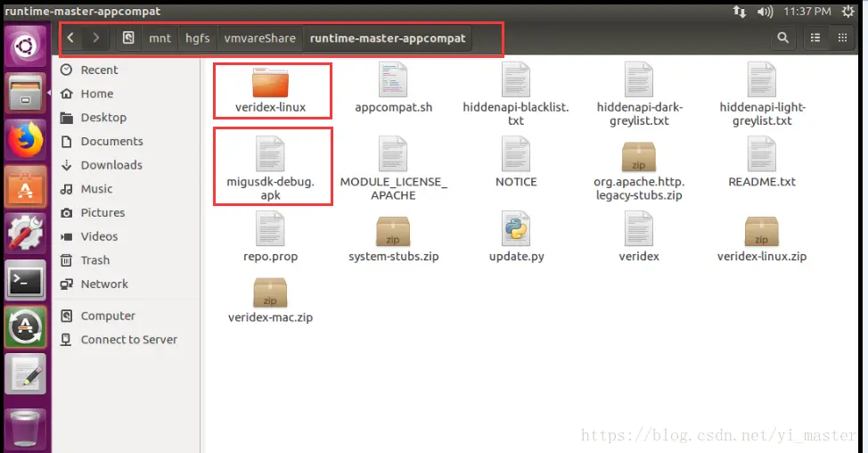Open the clock showing 11:37 PM
868x453 pixels.
[x=807, y=11]
